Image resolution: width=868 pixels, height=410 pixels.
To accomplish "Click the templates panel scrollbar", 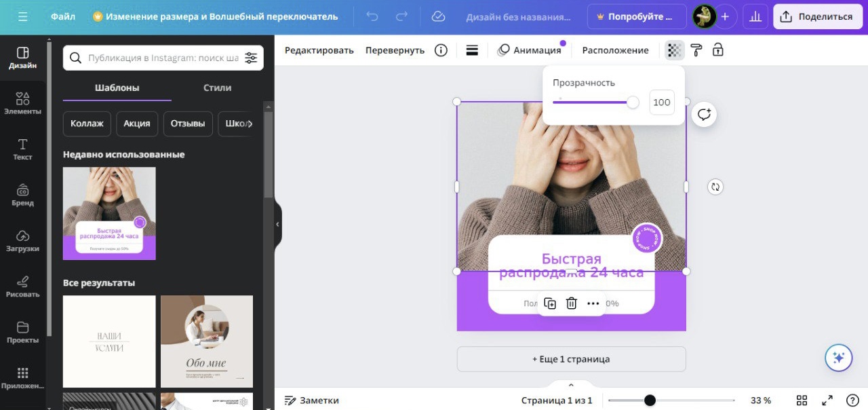I will click(269, 154).
